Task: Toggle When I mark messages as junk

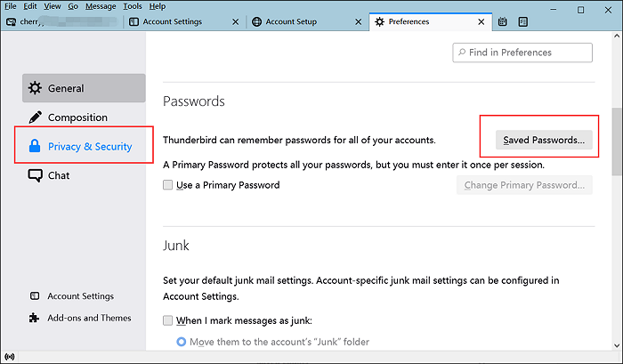Action: [x=168, y=320]
